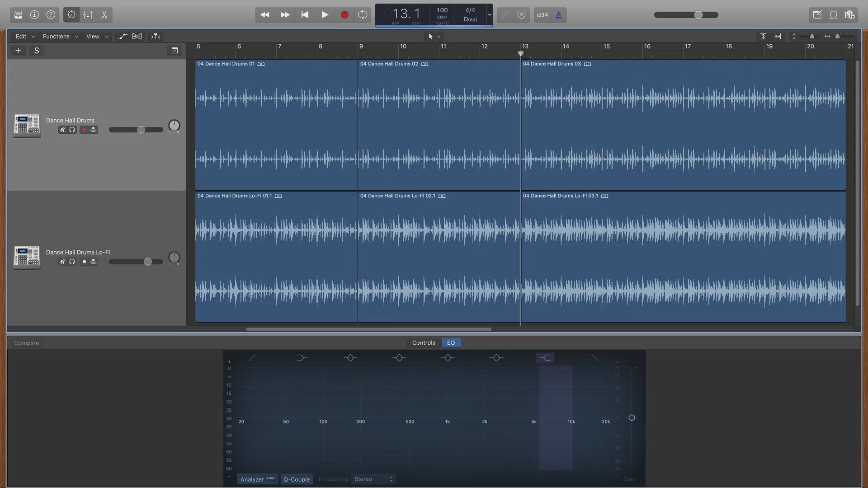Open the Smart Controls button
The image size is (868, 488).
[x=71, y=15]
